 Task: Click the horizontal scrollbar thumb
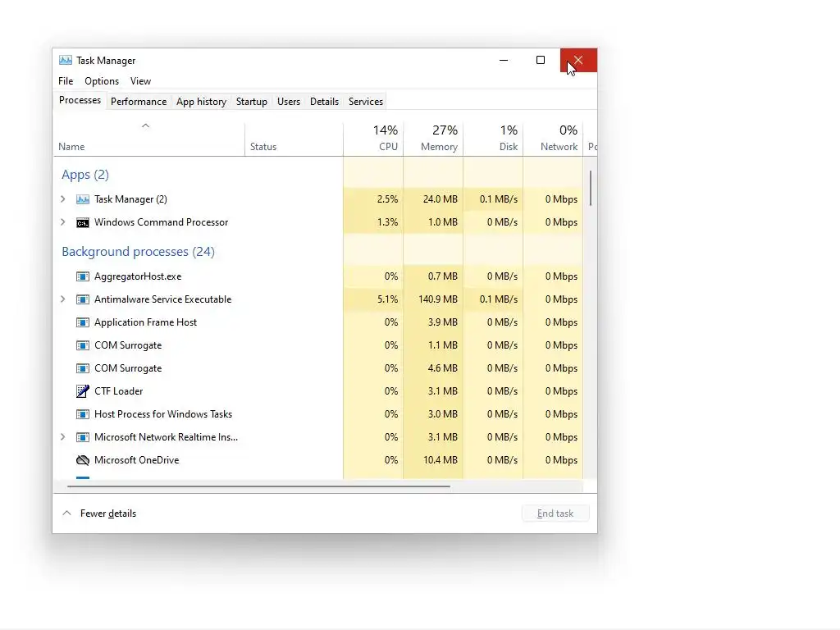point(258,486)
